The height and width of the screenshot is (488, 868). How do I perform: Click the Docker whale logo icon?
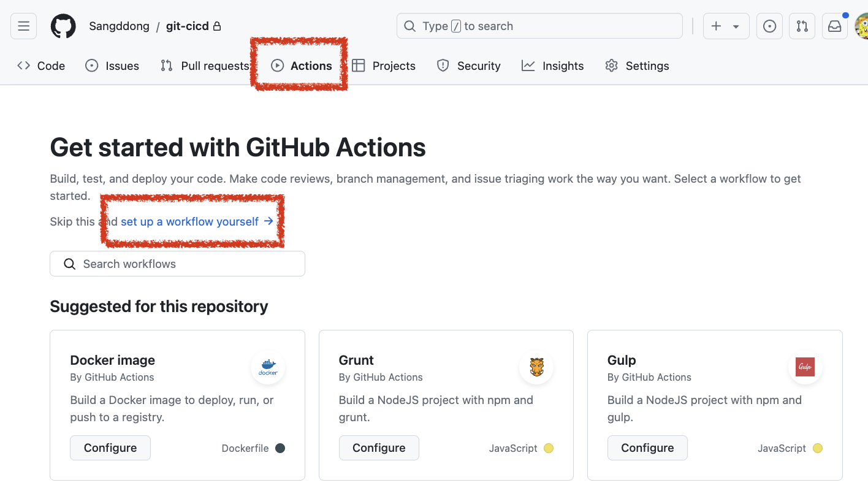268,367
